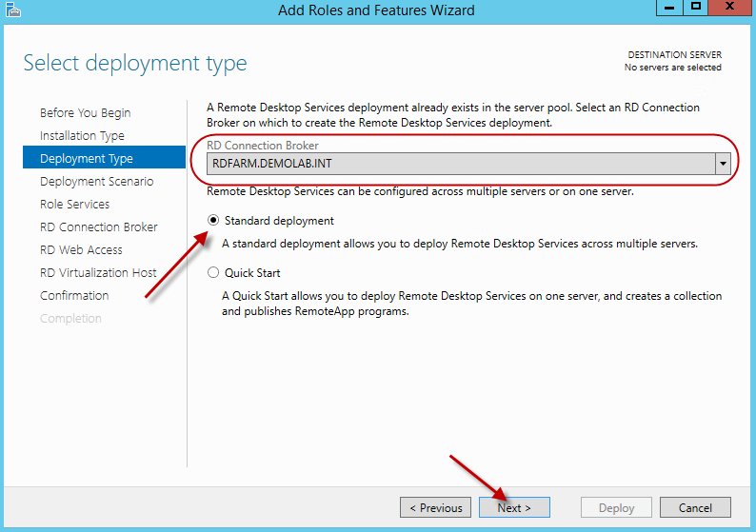Select Deployment Type in the sidebar
Image resolution: width=756 pixels, height=532 pixels.
click(x=87, y=159)
